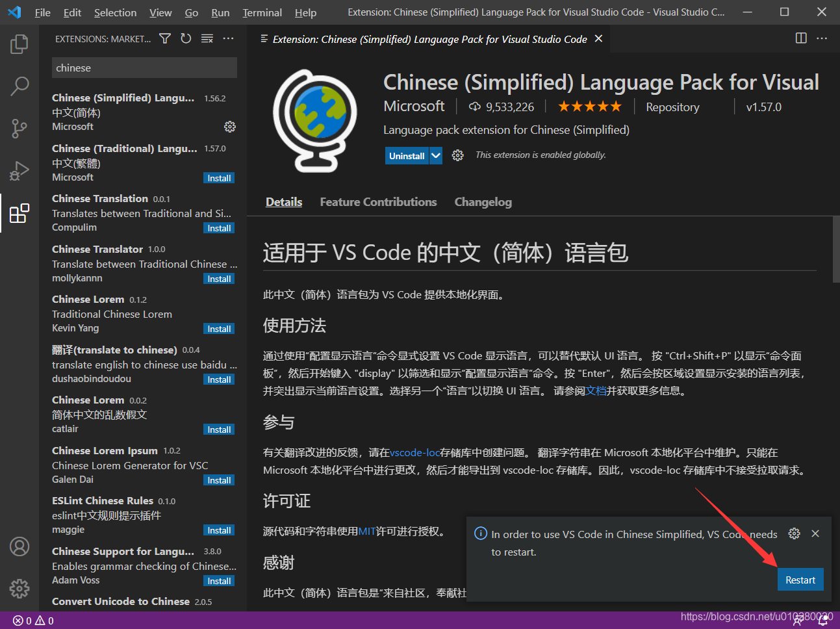Select Chinese Lorem Ipsum list entry
The image size is (840, 629).
click(x=144, y=465)
